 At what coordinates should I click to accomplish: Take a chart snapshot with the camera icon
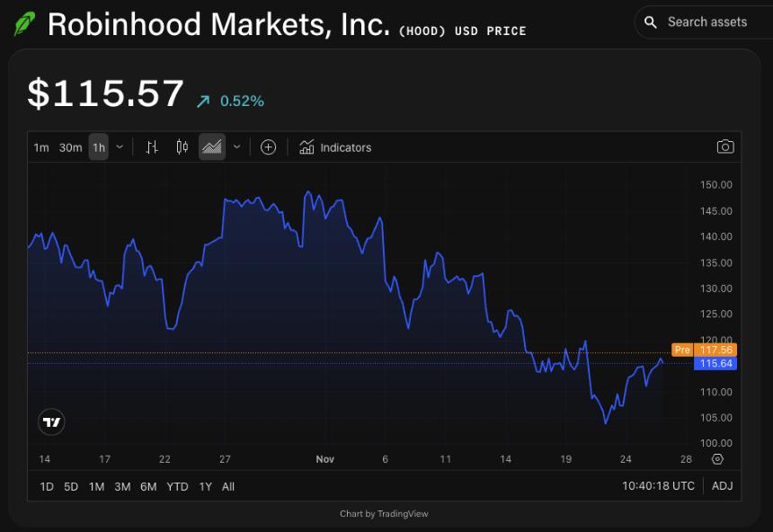coord(725,146)
